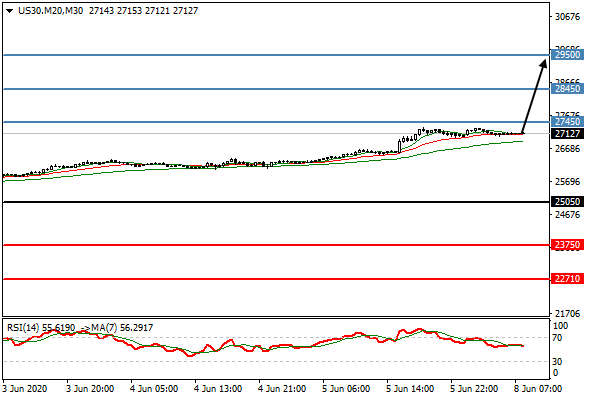Viewport: 590px width, 400px height.
Task: Select the RSI scale value 70
Action: [558, 338]
